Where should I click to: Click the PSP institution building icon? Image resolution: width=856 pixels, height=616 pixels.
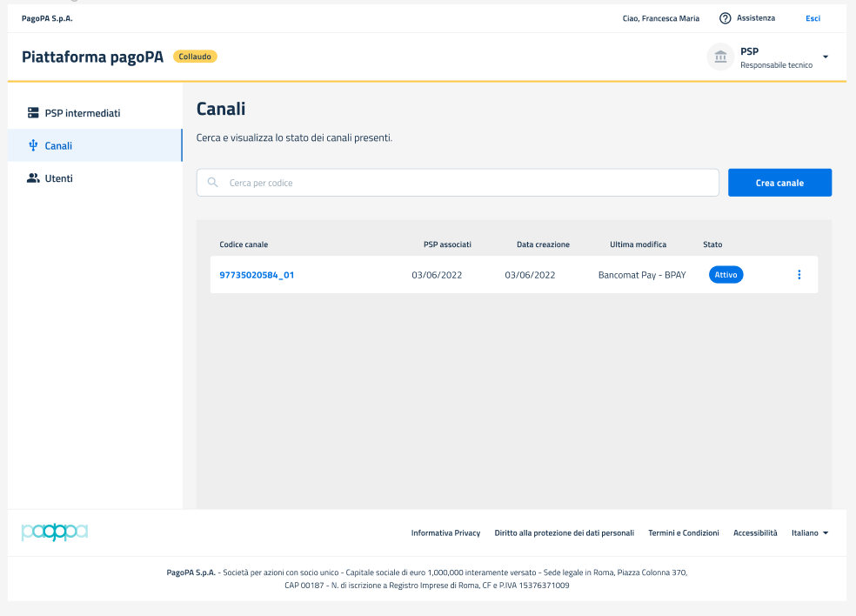point(720,57)
